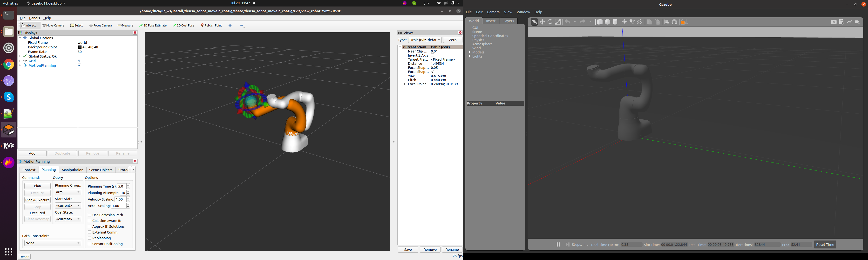Click the Publish Point tool

[x=211, y=26]
